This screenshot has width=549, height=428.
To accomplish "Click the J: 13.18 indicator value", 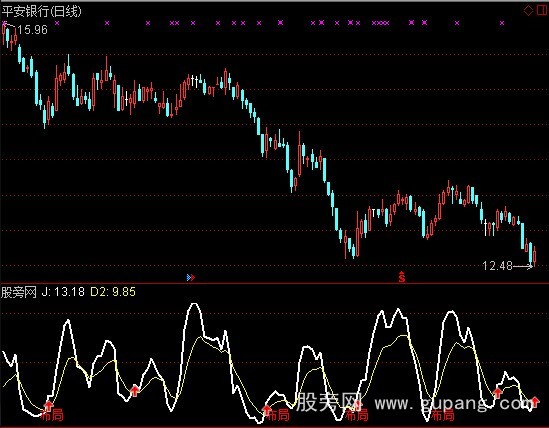I will coord(63,292).
